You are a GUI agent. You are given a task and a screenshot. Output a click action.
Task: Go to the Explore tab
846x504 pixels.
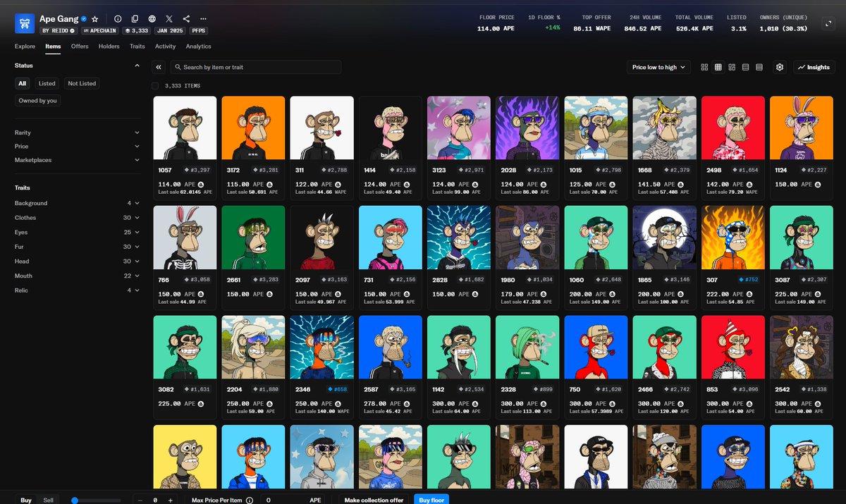25,47
